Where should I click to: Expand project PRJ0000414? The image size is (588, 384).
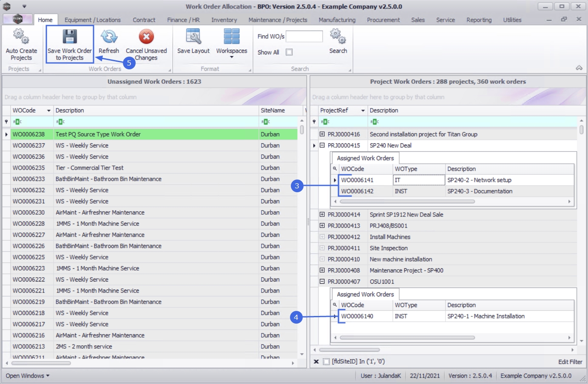322,214
